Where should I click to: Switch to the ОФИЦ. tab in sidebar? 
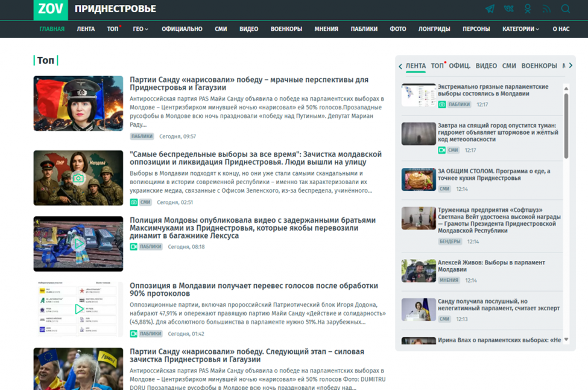[x=460, y=66]
